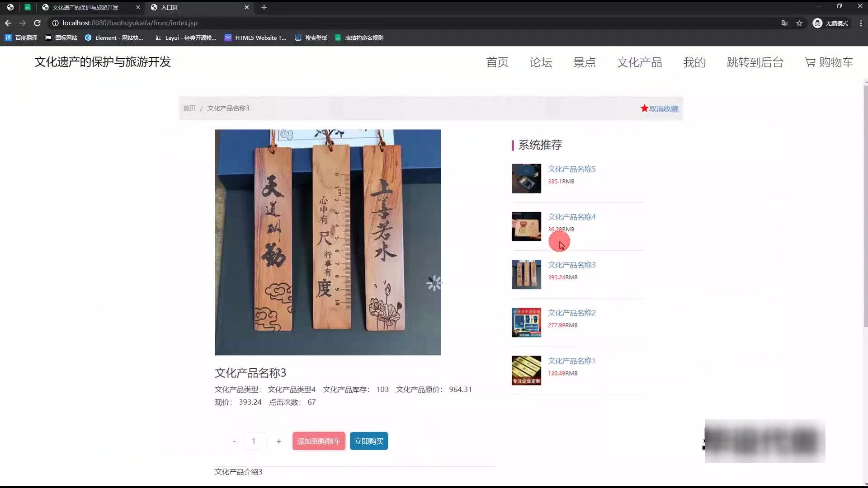Go to 文化产品 menu

coord(639,62)
